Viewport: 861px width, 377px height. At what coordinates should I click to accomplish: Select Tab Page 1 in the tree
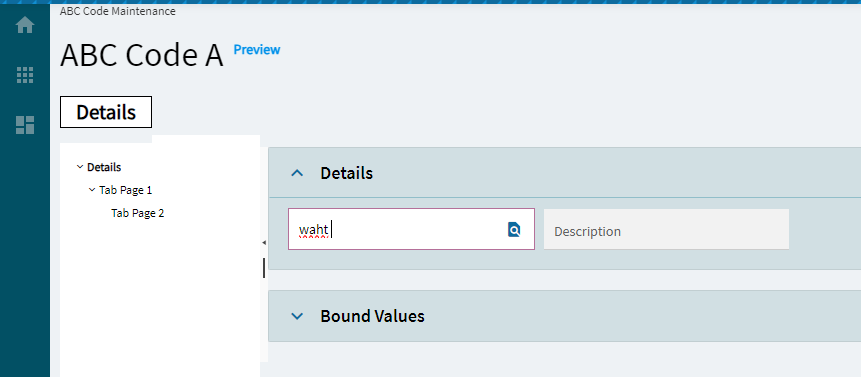[126, 190]
